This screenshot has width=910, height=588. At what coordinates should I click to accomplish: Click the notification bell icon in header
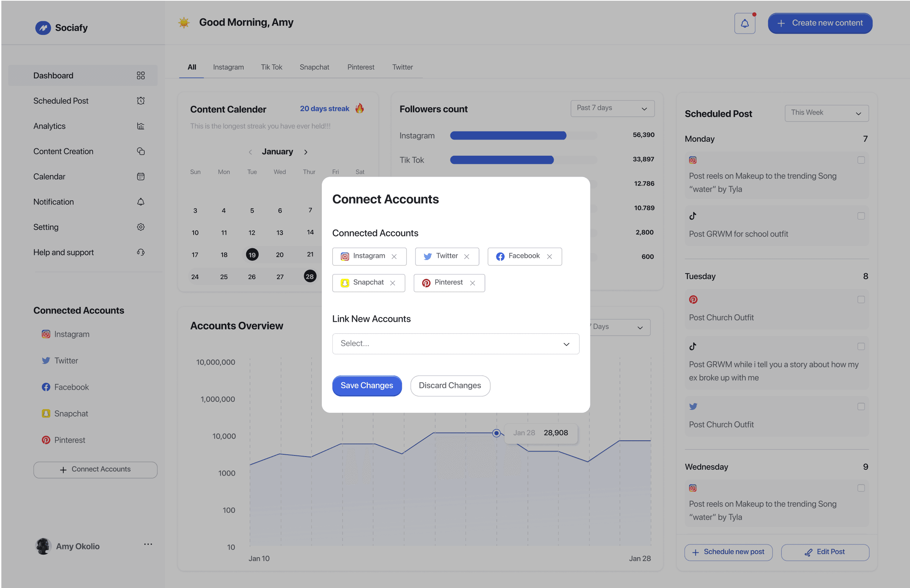pos(744,24)
